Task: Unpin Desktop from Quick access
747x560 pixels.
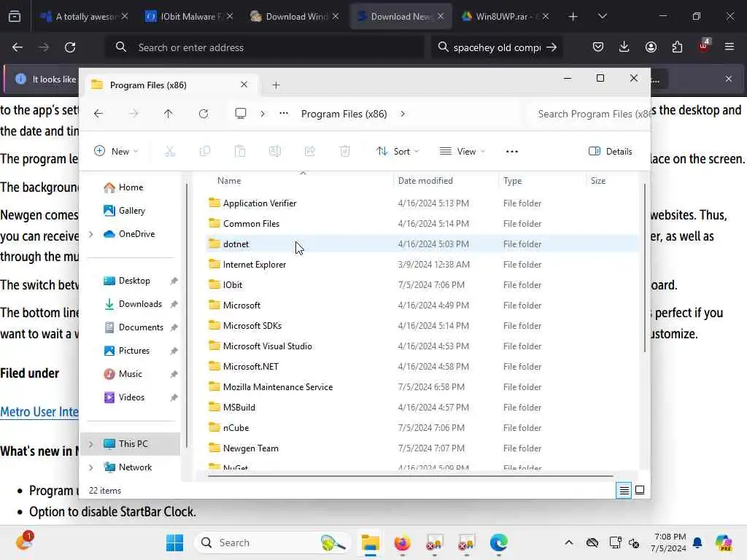Action: (174, 281)
